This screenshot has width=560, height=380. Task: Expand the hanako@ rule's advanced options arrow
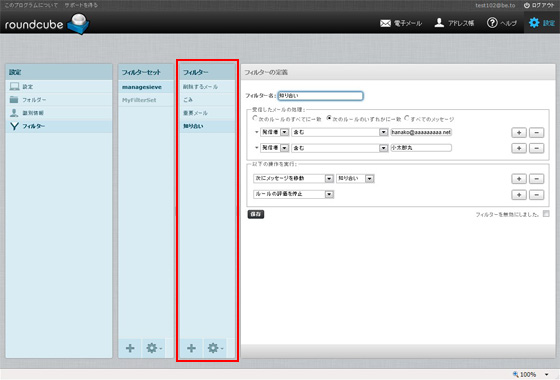click(x=256, y=132)
